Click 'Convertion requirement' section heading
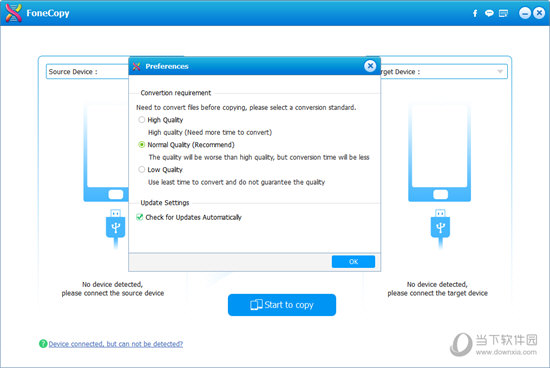 [176, 93]
